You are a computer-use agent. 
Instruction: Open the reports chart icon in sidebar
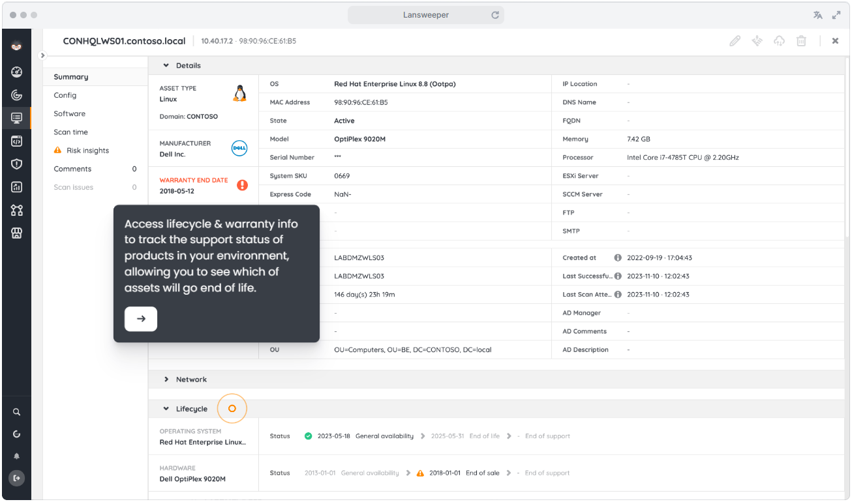click(x=17, y=187)
